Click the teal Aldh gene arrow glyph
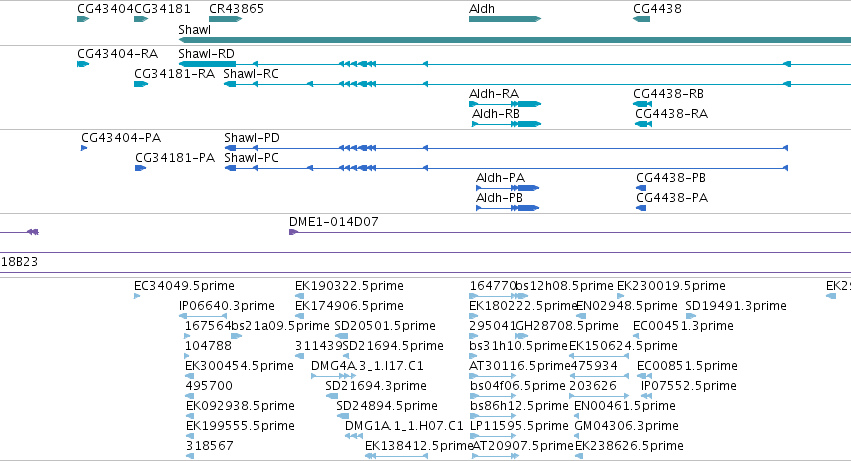Screen dimensions: 851x461 tap(505, 19)
